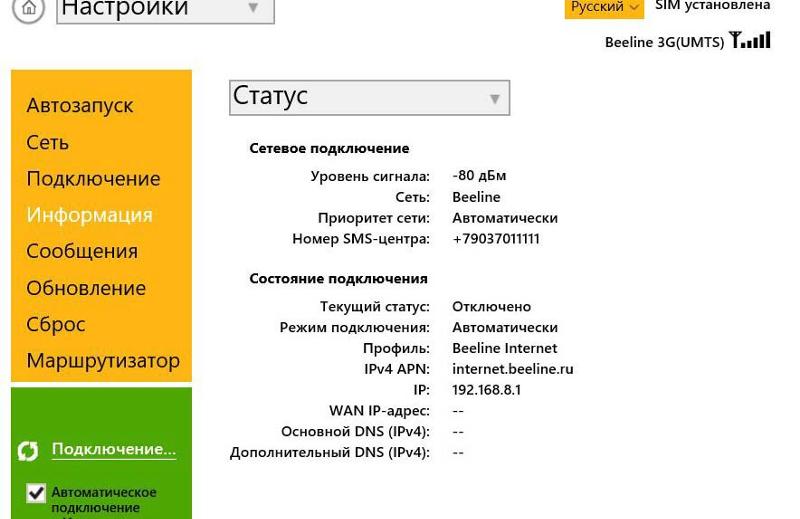
Task: Open the Русский language selector
Action: (604, 8)
